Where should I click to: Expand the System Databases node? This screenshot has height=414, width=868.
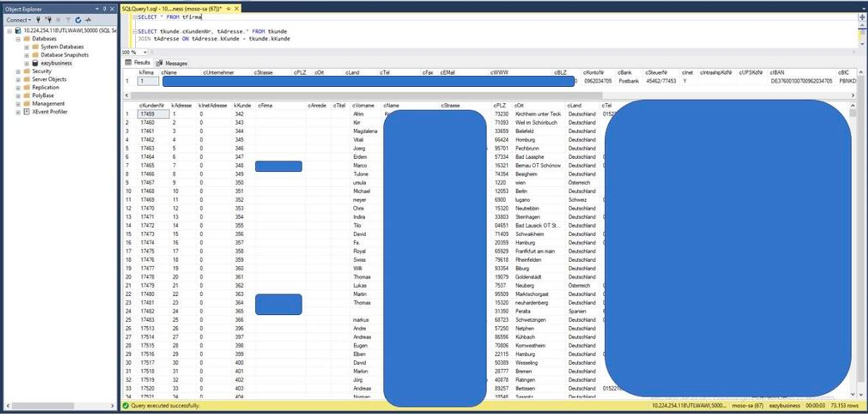(27, 47)
